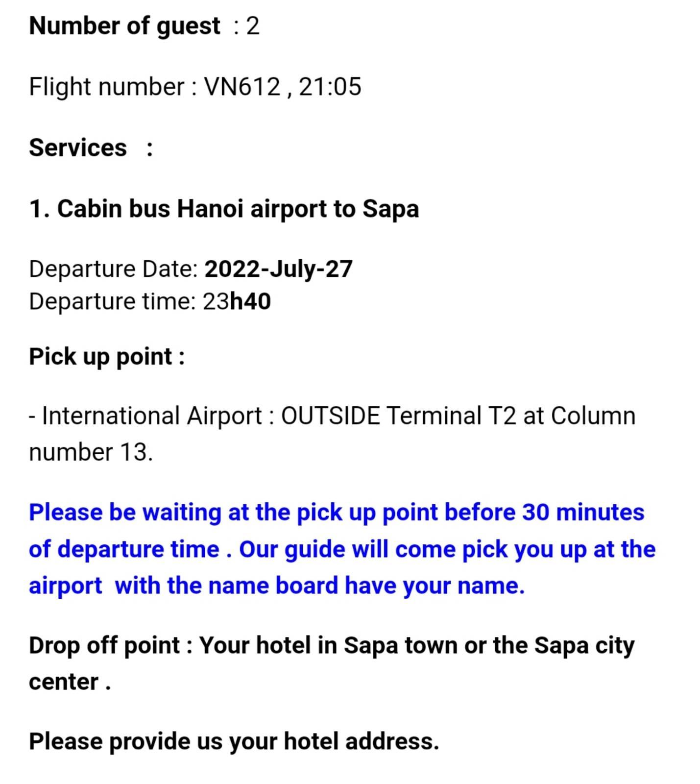The image size is (700, 784).
Task: Tap the Departure Date label
Action: point(113,269)
